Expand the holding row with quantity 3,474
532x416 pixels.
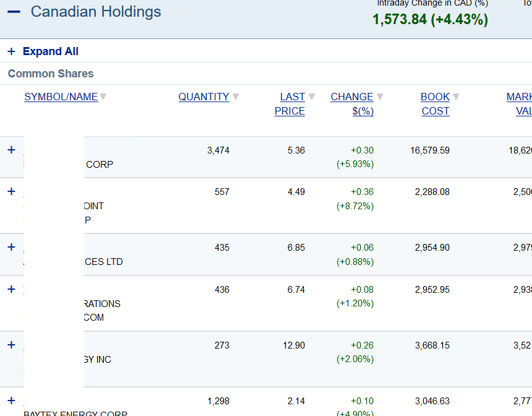coord(11,150)
